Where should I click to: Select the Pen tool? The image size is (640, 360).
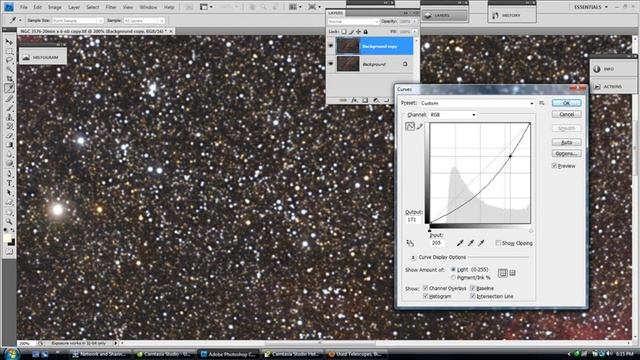pyautogui.click(x=9, y=174)
